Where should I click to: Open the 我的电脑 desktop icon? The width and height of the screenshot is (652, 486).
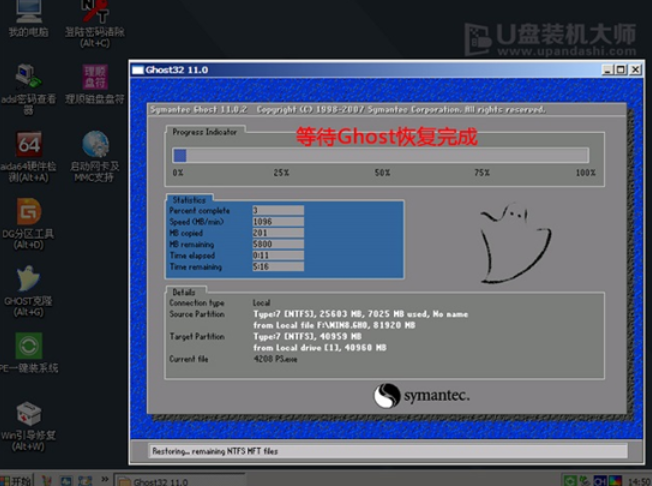pyautogui.click(x=27, y=14)
